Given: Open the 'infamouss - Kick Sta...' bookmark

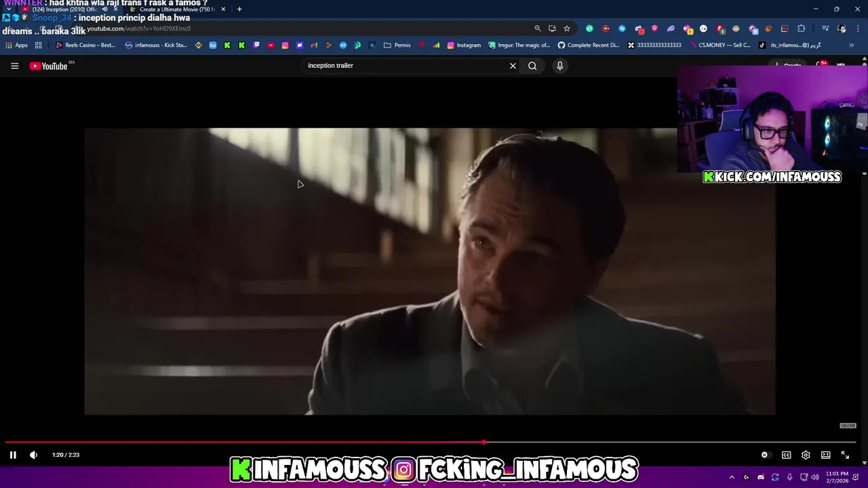Looking at the screenshot, I should (156, 45).
